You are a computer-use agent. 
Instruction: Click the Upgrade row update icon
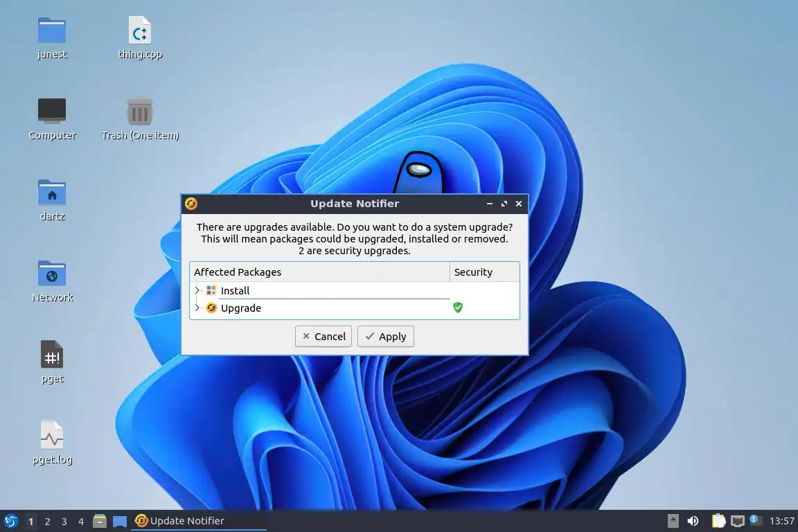point(211,308)
